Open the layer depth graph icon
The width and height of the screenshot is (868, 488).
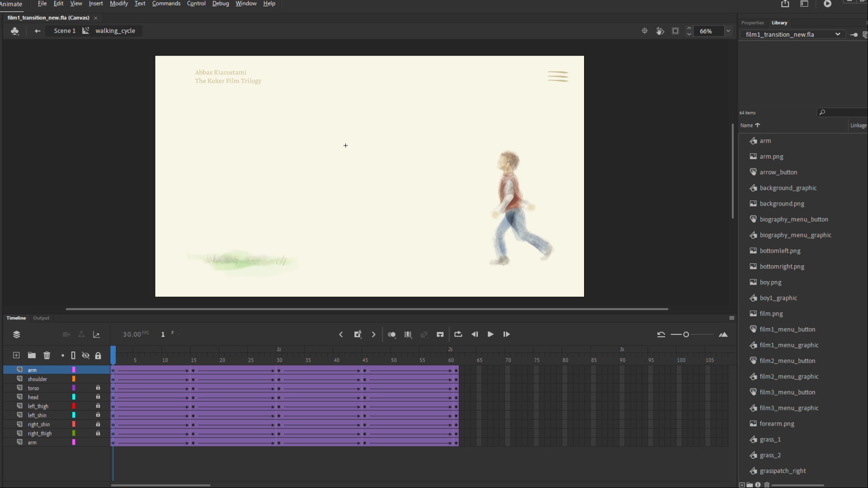point(96,335)
